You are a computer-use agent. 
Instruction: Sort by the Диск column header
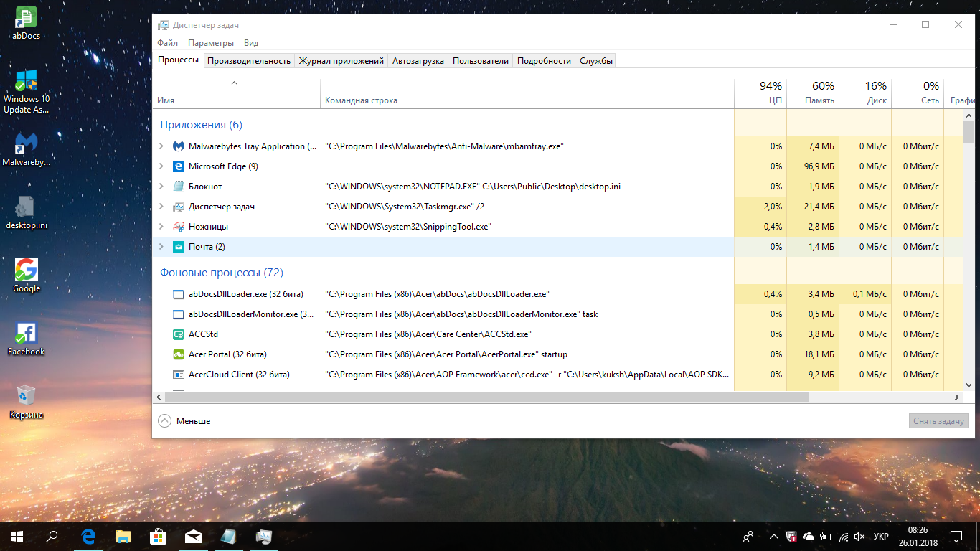865,93
